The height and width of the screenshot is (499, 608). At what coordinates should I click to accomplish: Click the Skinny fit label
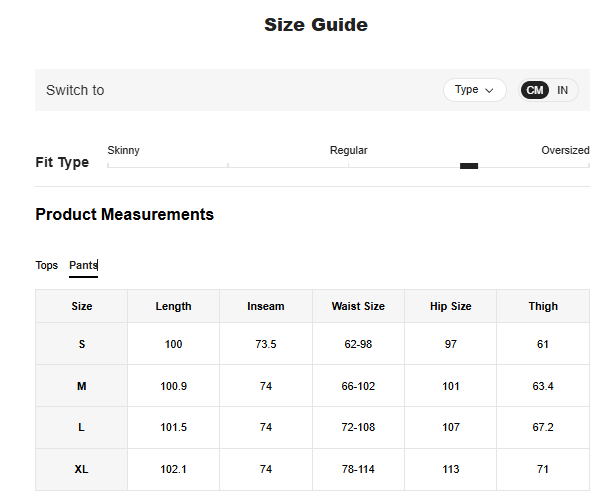tap(123, 150)
